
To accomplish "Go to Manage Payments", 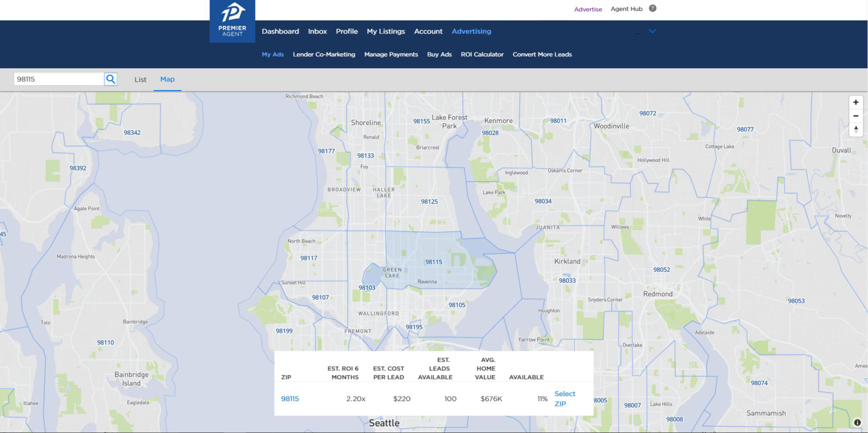I will (391, 55).
